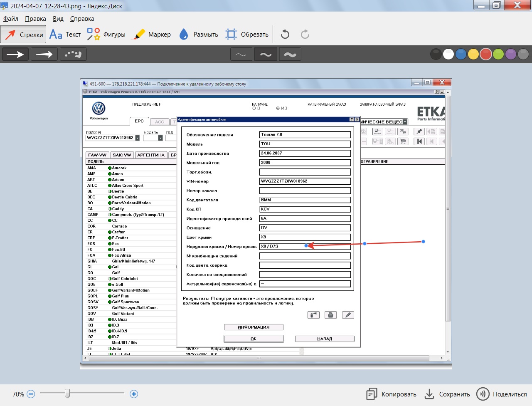Screen dimensions: 532x406
Task: Click the printer icon in ETKA dialog
Action: click(x=330, y=315)
